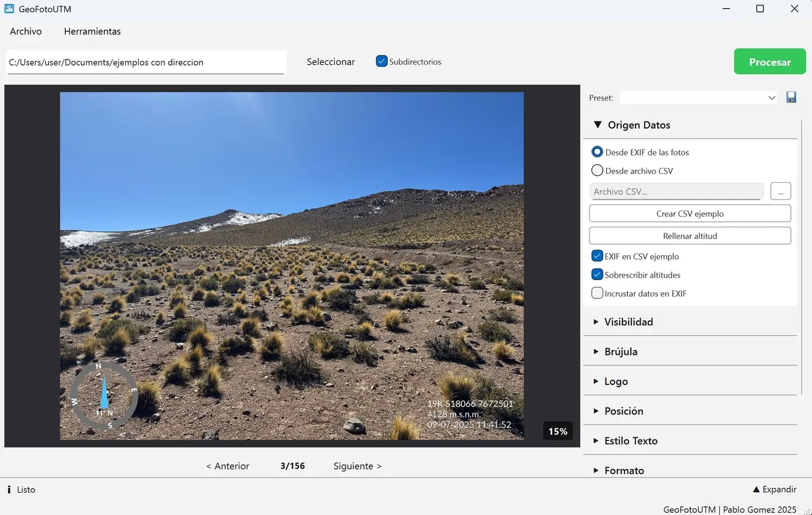The image size is (812, 515).
Task: Expand the Logo section
Action: pos(690,381)
